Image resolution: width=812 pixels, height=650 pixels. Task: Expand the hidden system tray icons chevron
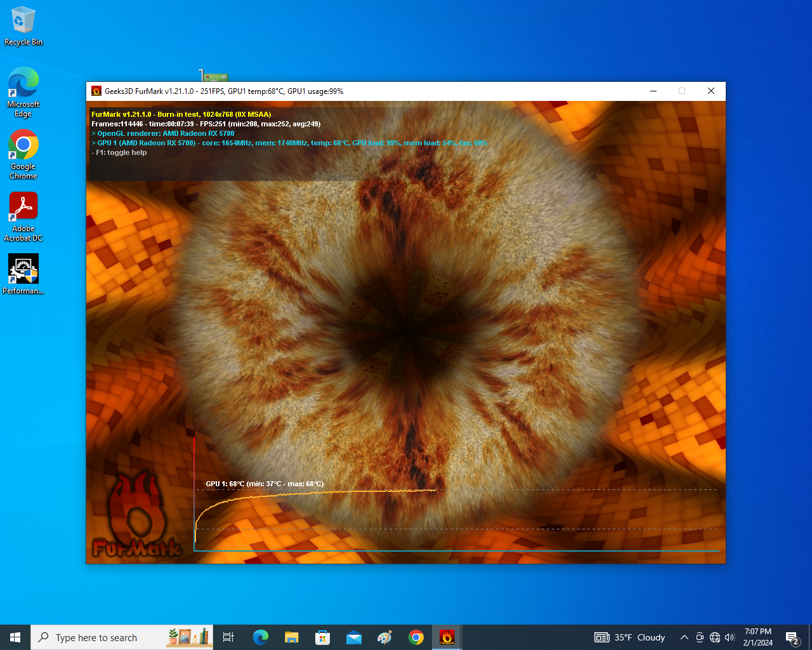684,637
